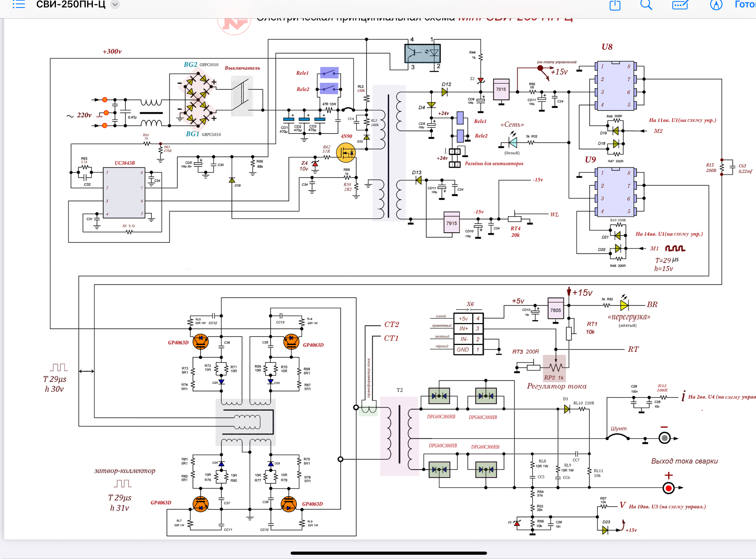The height and width of the screenshot is (559, 756).
Task: Expand the document title chevron menu
Action: (115, 5)
